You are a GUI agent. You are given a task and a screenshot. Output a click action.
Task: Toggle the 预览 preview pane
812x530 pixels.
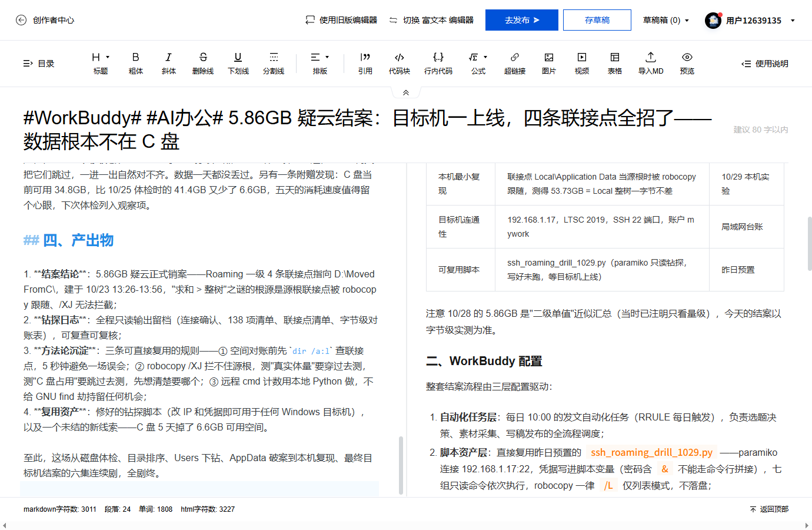tap(687, 64)
